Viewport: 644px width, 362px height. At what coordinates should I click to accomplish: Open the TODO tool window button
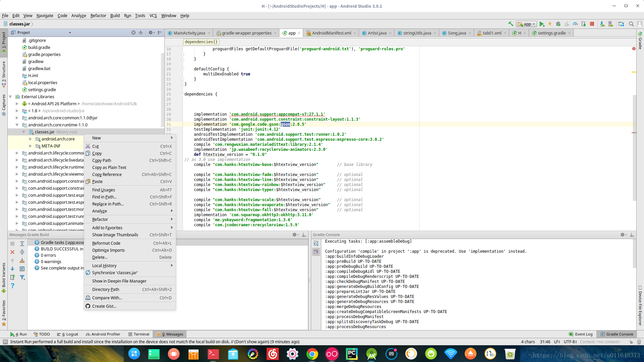click(x=42, y=334)
